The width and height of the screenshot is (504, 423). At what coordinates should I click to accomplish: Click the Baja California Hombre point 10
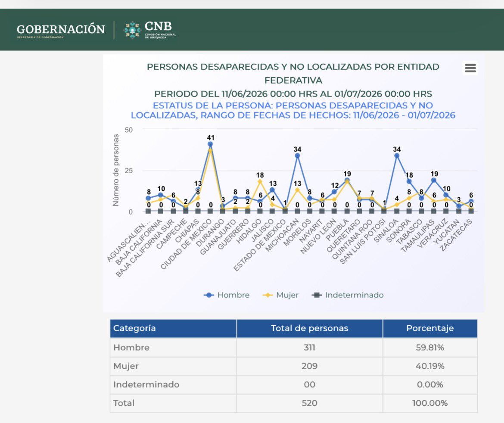click(x=161, y=195)
